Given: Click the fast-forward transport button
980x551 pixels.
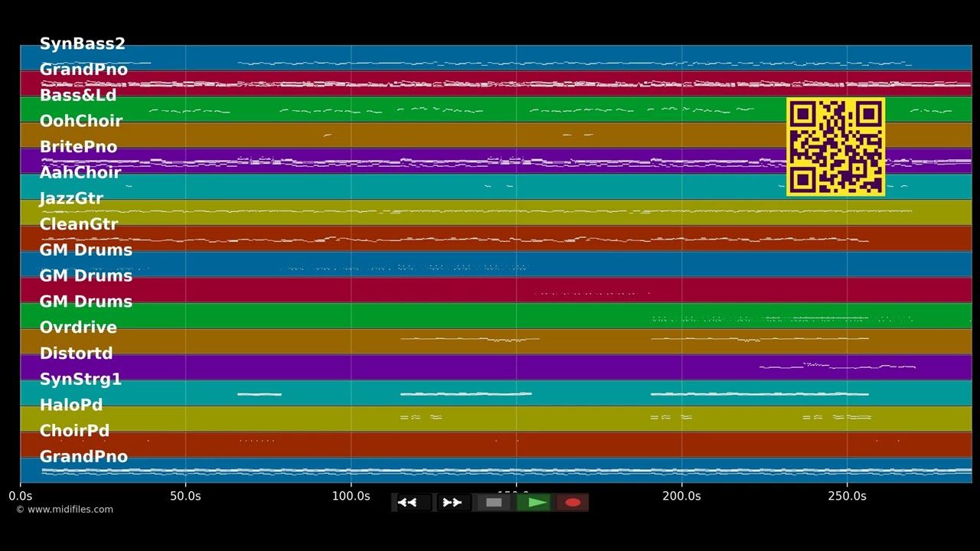Looking at the screenshot, I should click(453, 503).
